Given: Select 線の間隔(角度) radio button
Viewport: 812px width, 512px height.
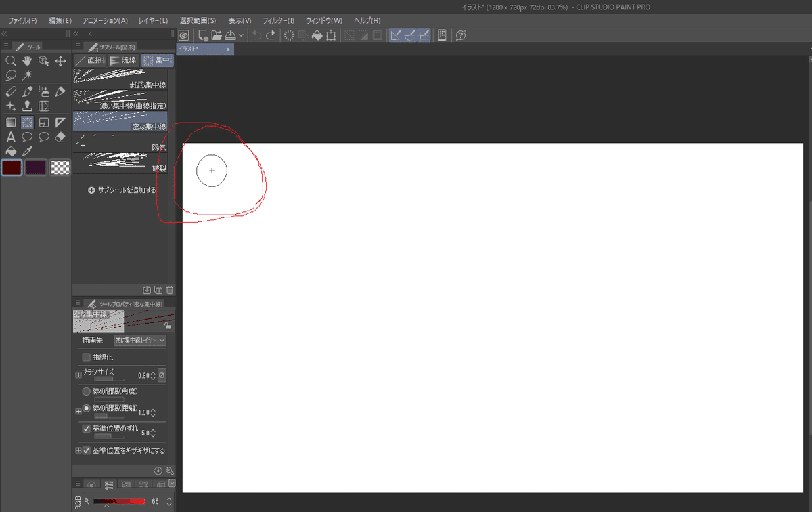Looking at the screenshot, I should [86, 391].
